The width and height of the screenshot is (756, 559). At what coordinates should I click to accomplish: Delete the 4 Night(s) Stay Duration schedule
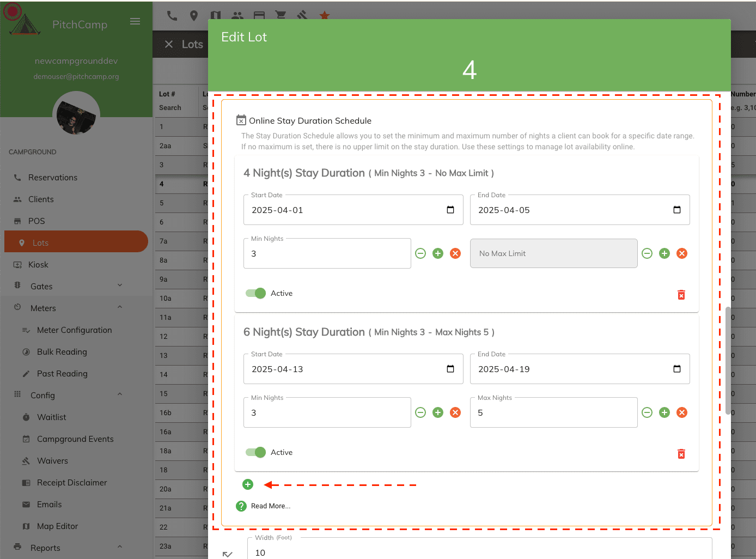[x=681, y=295]
